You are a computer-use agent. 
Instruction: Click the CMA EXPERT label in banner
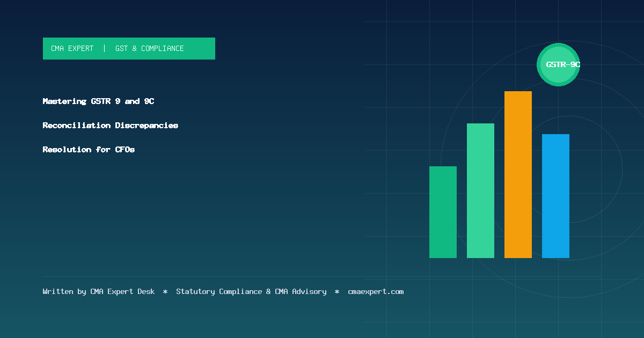(72, 48)
